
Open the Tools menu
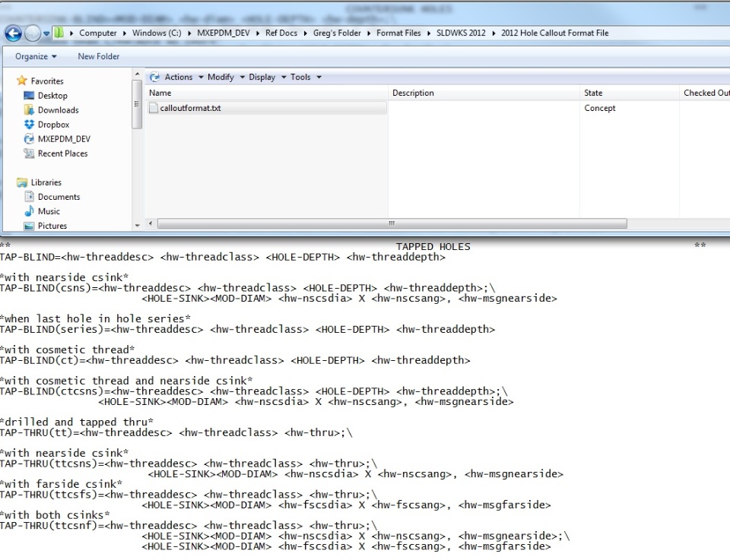306,78
